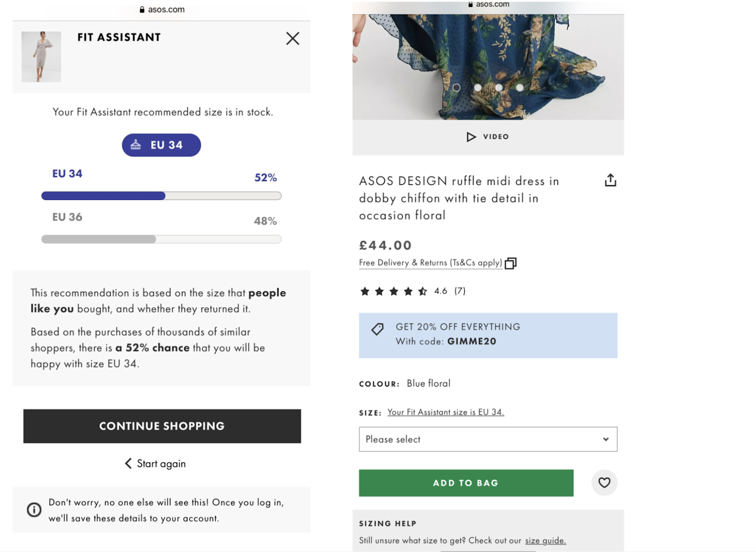Click the EU 34 52% progress bar
This screenshot has height=552, width=756.
[161, 196]
